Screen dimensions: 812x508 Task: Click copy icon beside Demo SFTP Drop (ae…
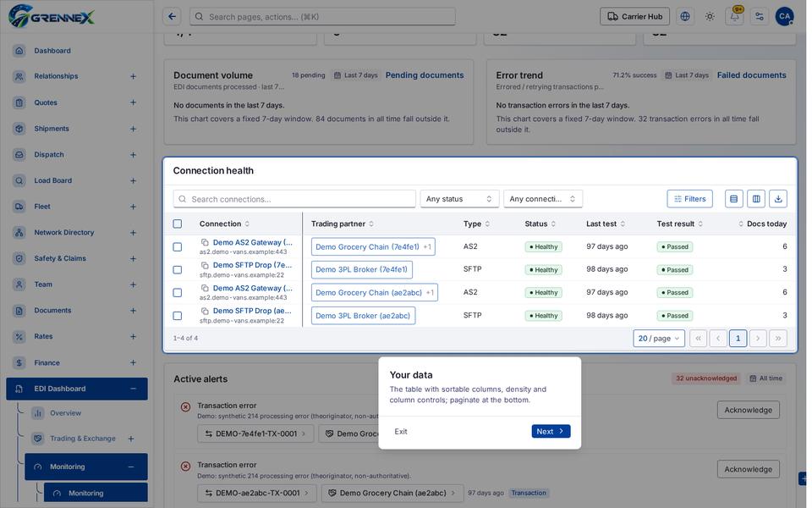click(x=205, y=311)
